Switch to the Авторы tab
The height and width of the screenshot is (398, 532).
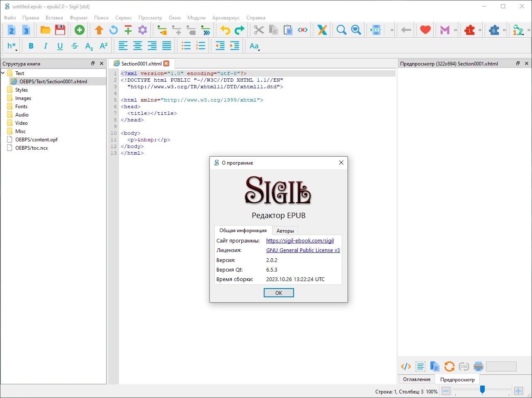click(285, 231)
